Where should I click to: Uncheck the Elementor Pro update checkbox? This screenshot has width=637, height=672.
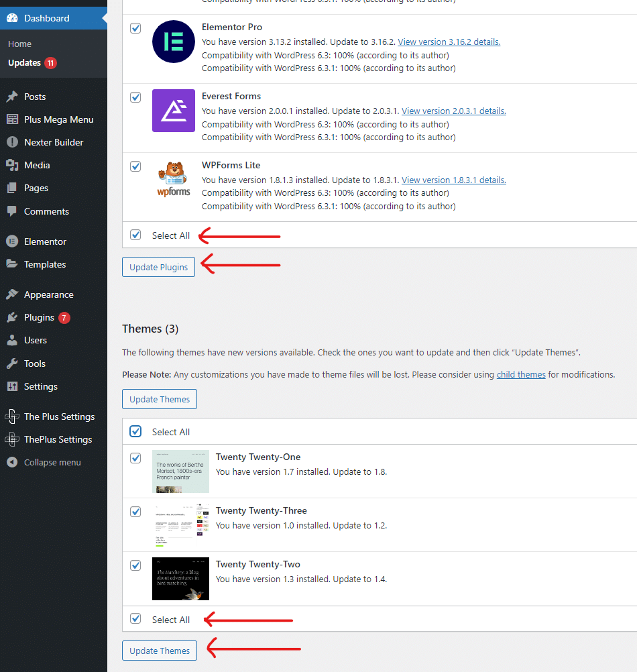[x=135, y=28]
